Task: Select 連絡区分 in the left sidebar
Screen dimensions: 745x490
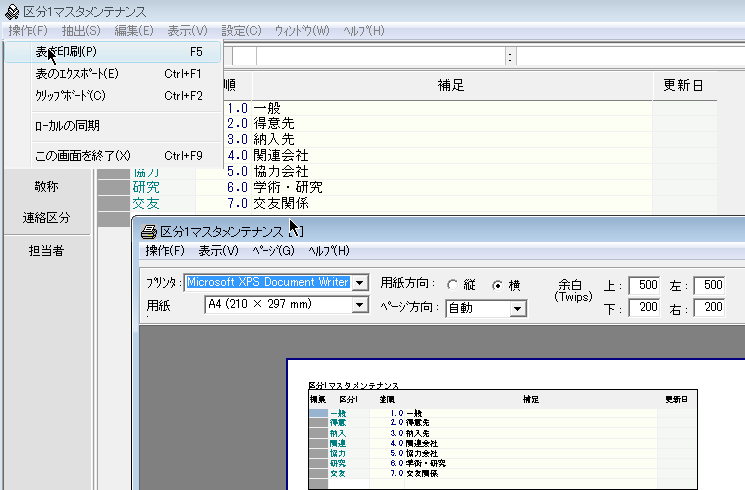Action: click(x=46, y=218)
